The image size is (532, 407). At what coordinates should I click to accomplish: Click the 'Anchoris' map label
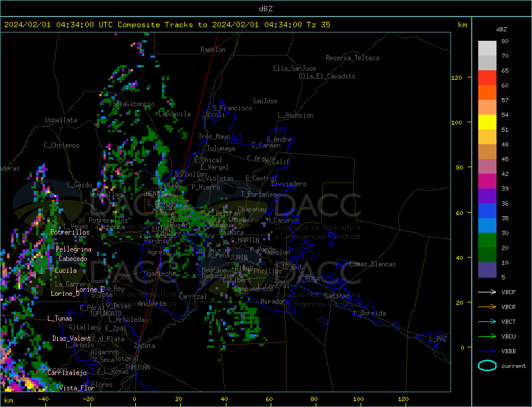point(152,304)
